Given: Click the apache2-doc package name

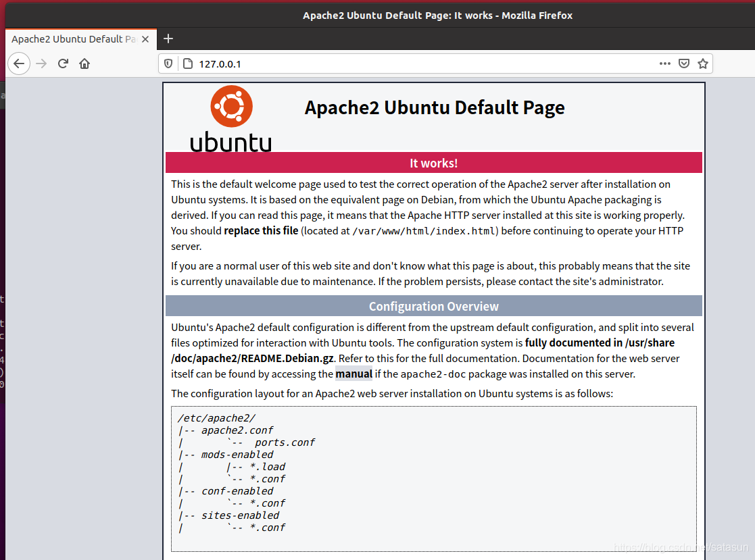Looking at the screenshot, I should point(433,374).
